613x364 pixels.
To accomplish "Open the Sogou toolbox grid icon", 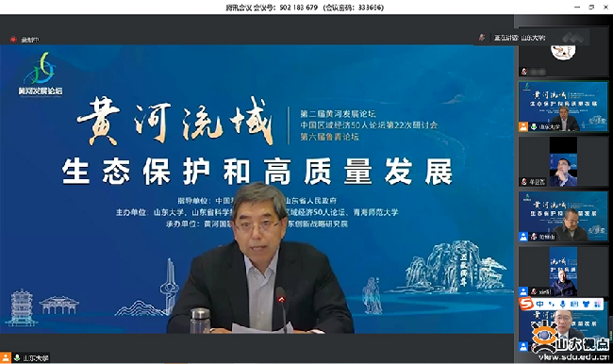I will (x=597, y=305).
